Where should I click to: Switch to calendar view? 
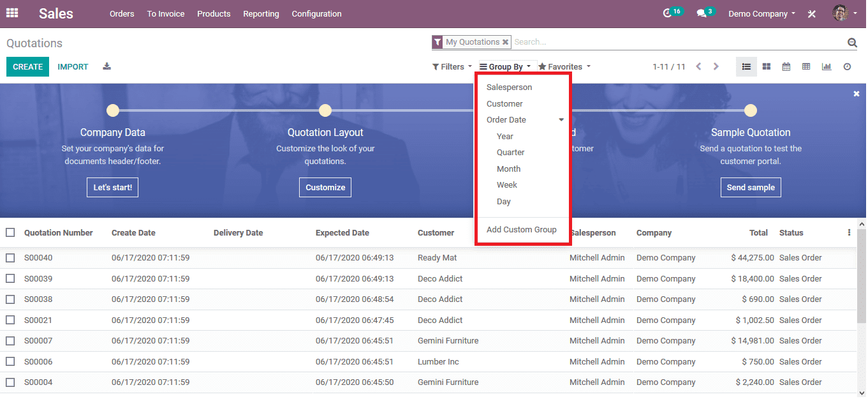pyautogui.click(x=786, y=66)
